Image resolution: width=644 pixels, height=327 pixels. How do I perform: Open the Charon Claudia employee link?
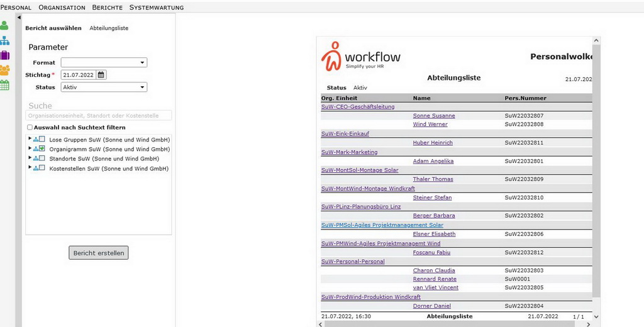434,271
